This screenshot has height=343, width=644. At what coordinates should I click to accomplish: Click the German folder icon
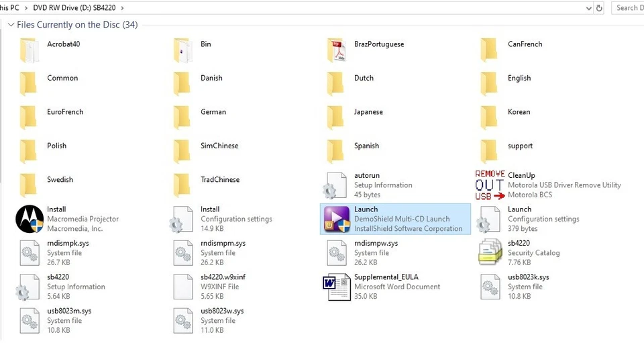pos(182,117)
